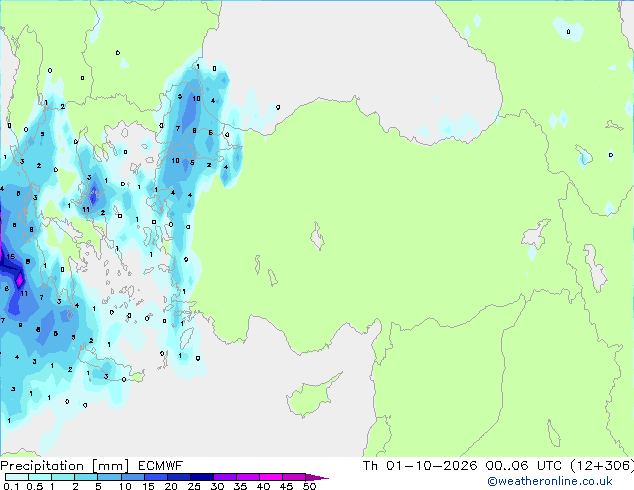Click the value 10 label north of Marmara

(x=196, y=98)
